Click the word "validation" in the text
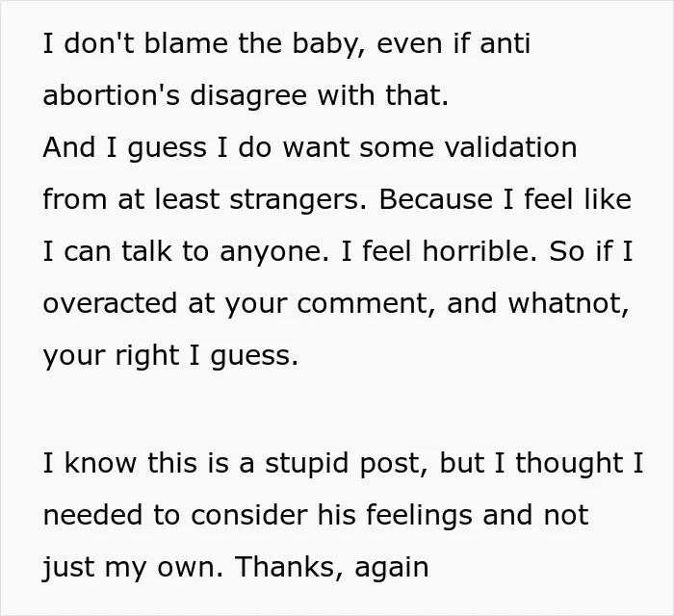 [x=510, y=147]
